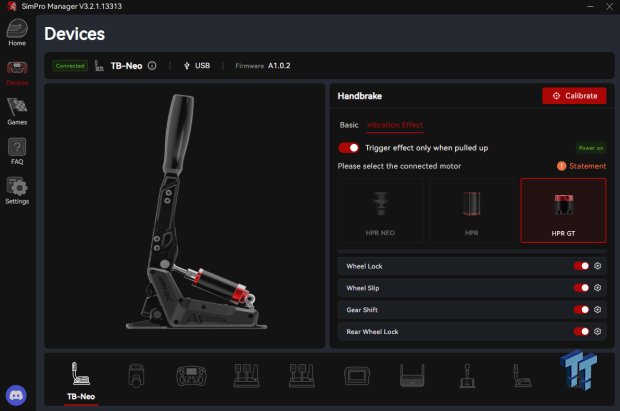Screen dimensions: 620x411
Task: Select the wireless hub device icon
Action: pyautogui.click(x=412, y=375)
